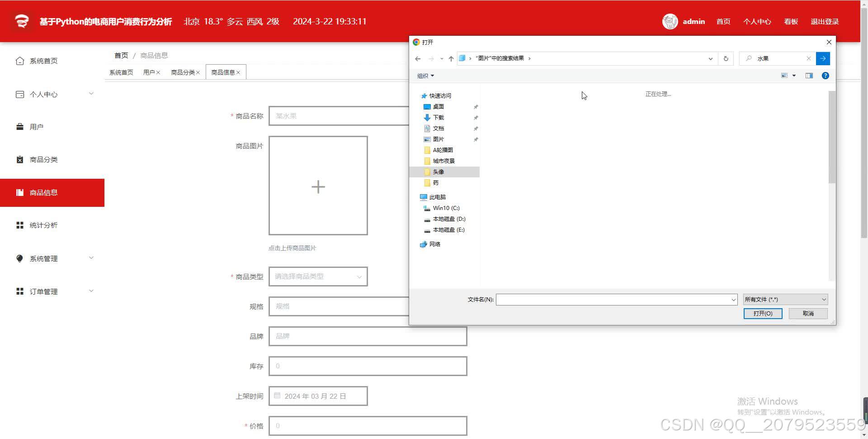Select 本地磁盘 (D:) drive
The image size is (868, 439).
point(449,219)
